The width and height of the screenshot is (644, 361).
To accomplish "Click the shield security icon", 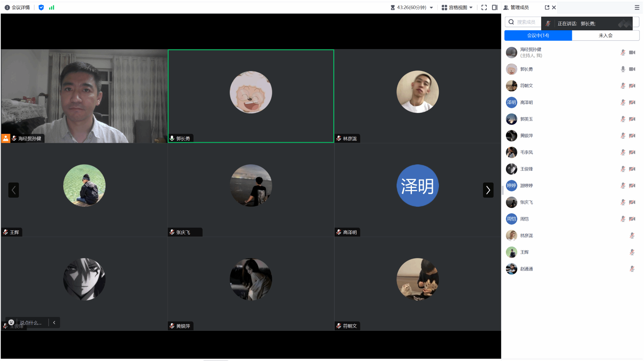I will pyautogui.click(x=41, y=8).
